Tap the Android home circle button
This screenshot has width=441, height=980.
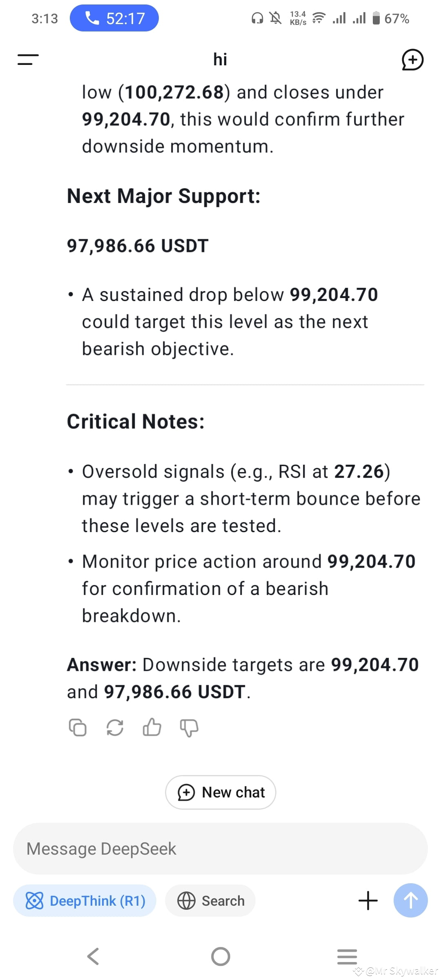point(220,956)
